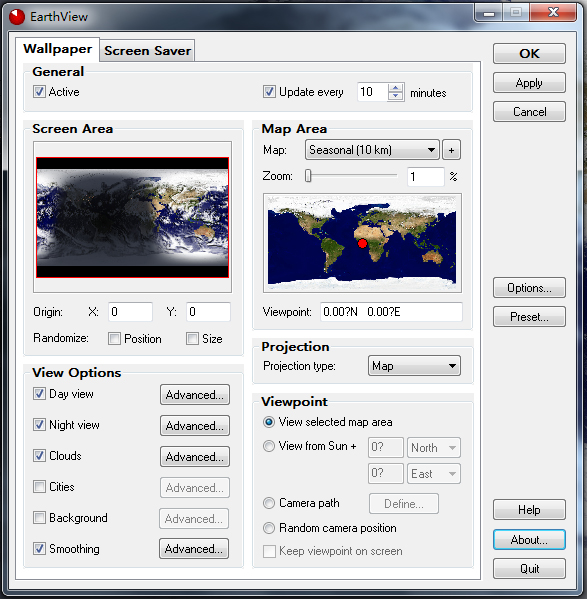This screenshot has height=599, width=587.
Task: Click the Viewpoint coordinates field
Action: pos(391,312)
